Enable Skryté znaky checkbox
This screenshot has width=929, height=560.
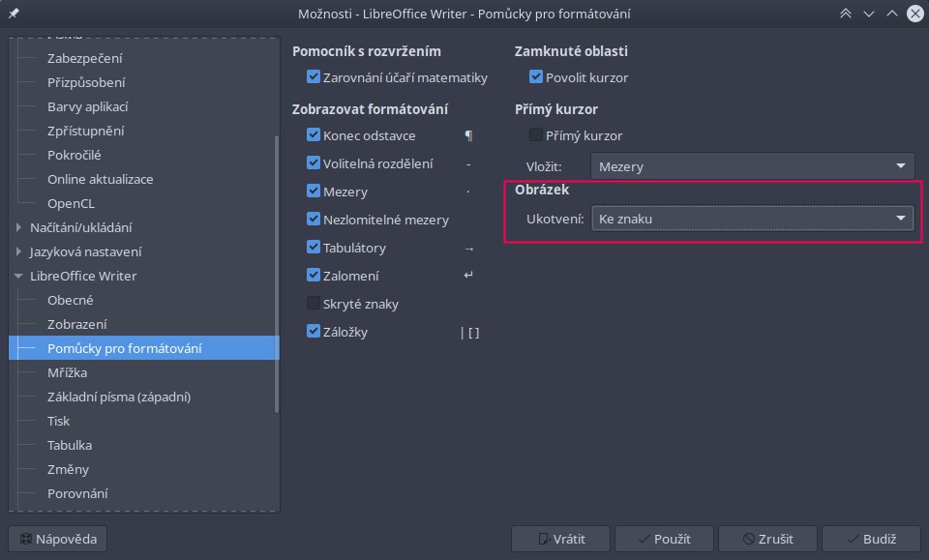(x=314, y=303)
